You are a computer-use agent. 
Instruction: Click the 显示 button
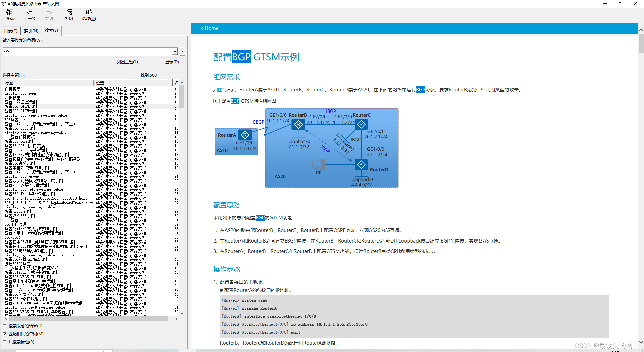(172, 62)
